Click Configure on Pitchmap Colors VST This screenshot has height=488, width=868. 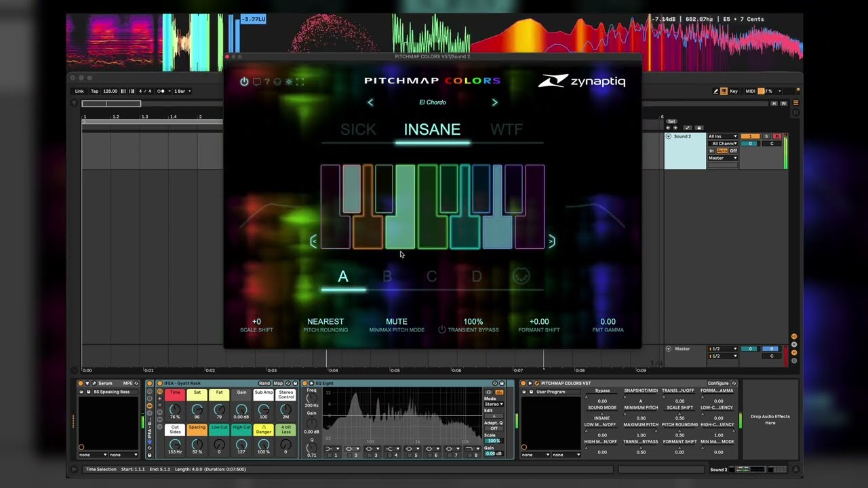tap(717, 384)
